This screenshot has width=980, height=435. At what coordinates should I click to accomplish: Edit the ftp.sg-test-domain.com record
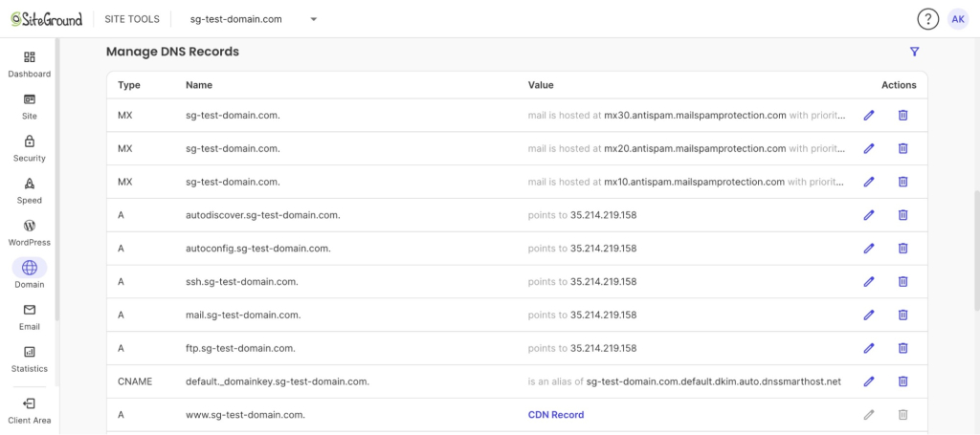pyautogui.click(x=869, y=348)
